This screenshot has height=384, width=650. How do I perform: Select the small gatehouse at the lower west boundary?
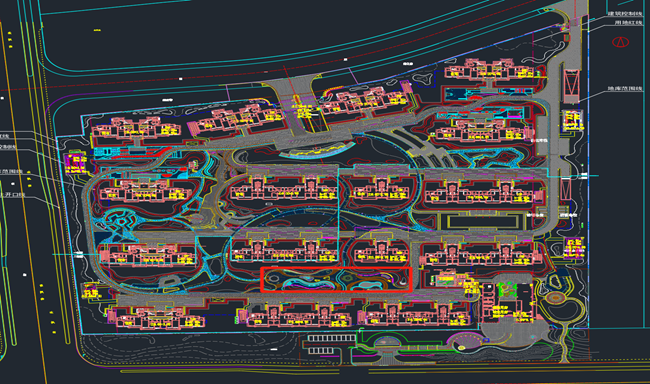coord(92,291)
